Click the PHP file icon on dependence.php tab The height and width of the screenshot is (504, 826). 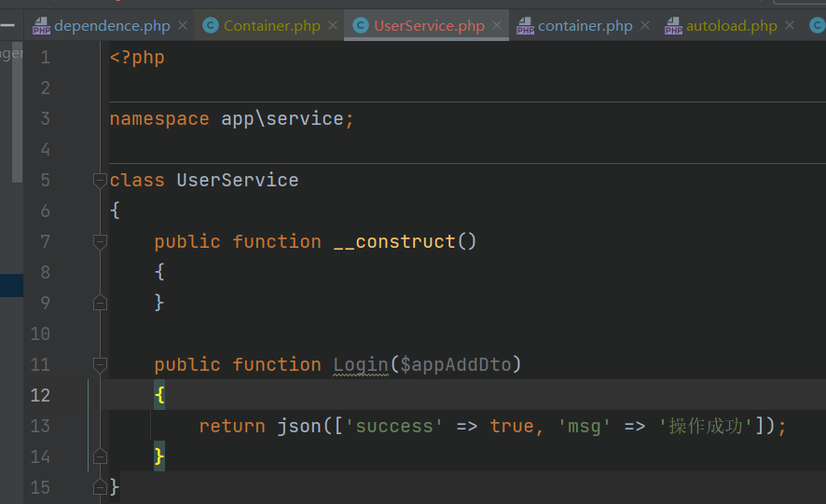pyautogui.click(x=41, y=26)
